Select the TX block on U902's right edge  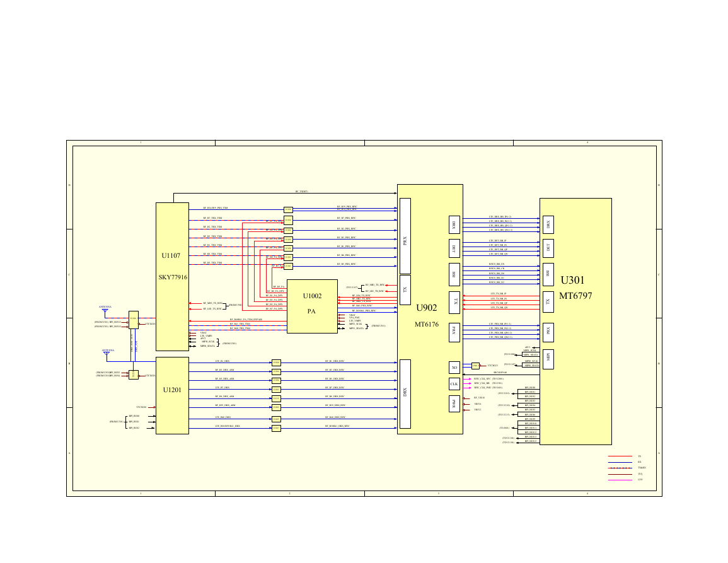454,303
